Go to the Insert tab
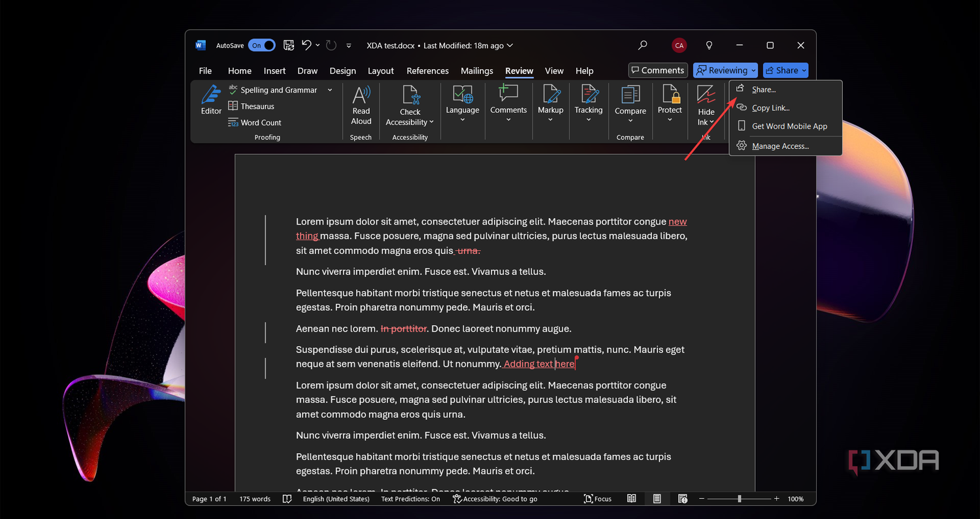Screen dimensions: 980x519 (274, 71)
